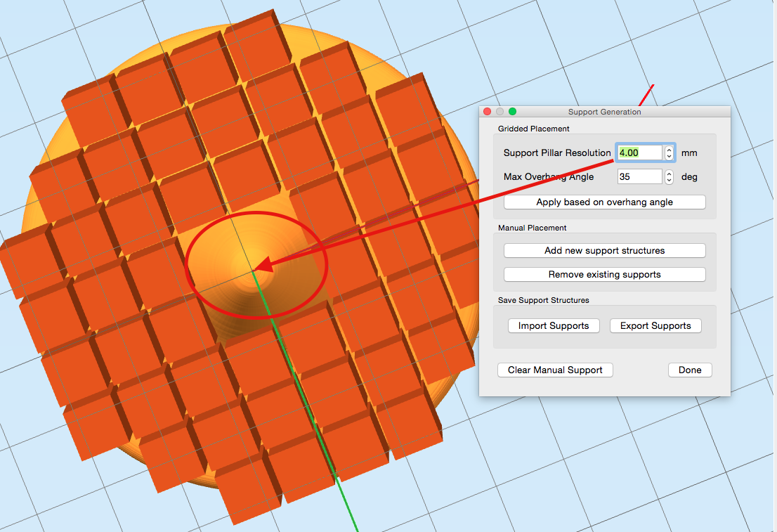Viewport: 777px width, 532px height.
Task: Increase Max Overhang Angle with the up stepper arrow
Action: coord(669,173)
